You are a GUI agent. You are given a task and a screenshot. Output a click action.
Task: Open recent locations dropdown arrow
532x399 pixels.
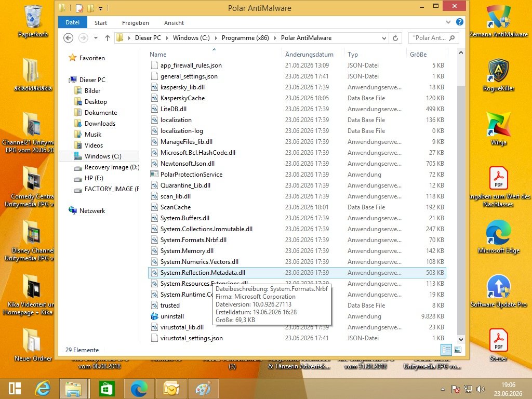(x=96, y=38)
